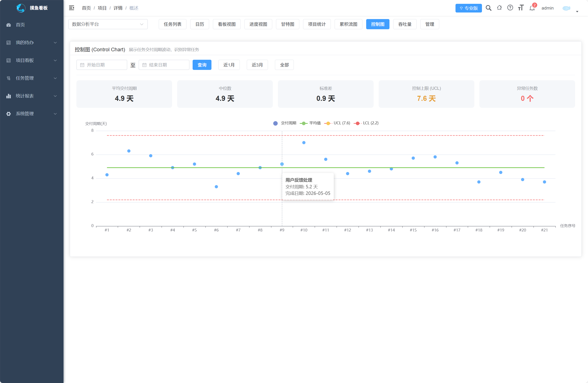The image size is (588, 383).
Task: Click the 开始日期 input field
Action: 102,65
